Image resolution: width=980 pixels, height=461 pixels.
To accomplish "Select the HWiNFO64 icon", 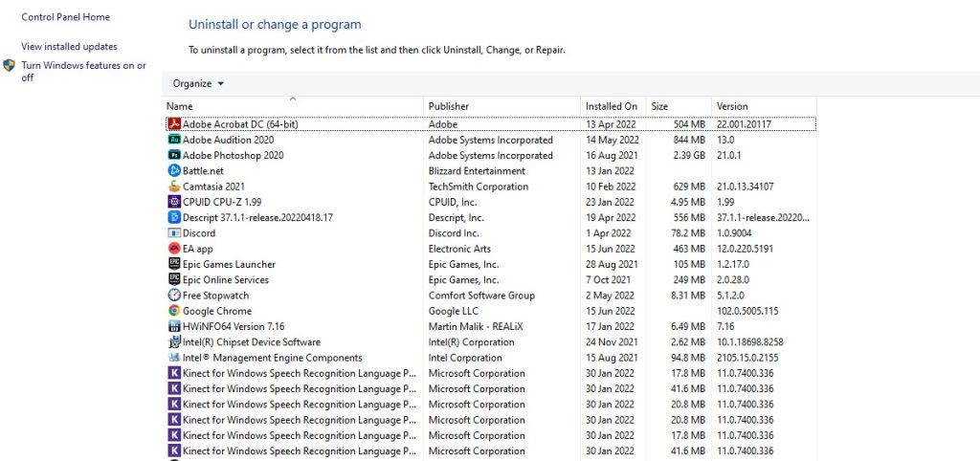I will 174,326.
